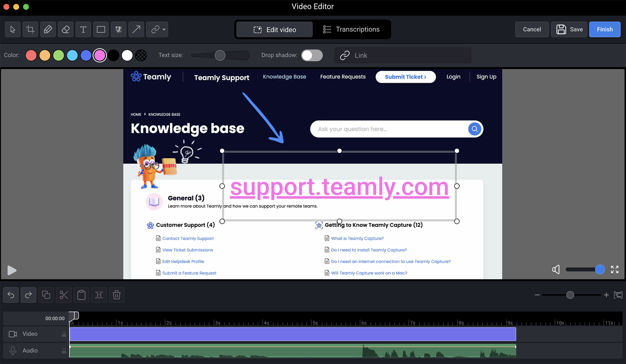This screenshot has height=364, width=626.
Task: Click Submit Ticket in the preview
Action: click(x=406, y=77)
